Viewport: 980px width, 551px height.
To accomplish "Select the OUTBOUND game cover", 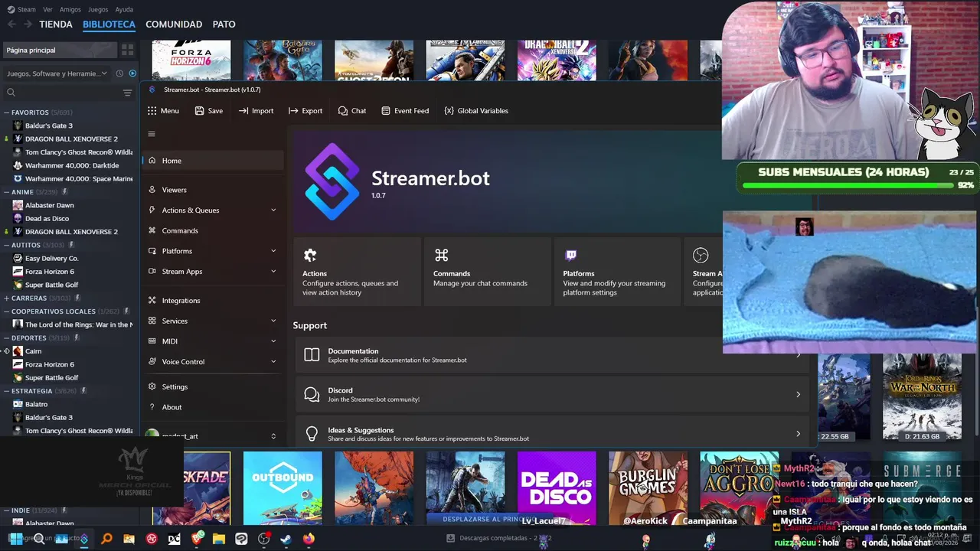I will click(x=283, y=487).
